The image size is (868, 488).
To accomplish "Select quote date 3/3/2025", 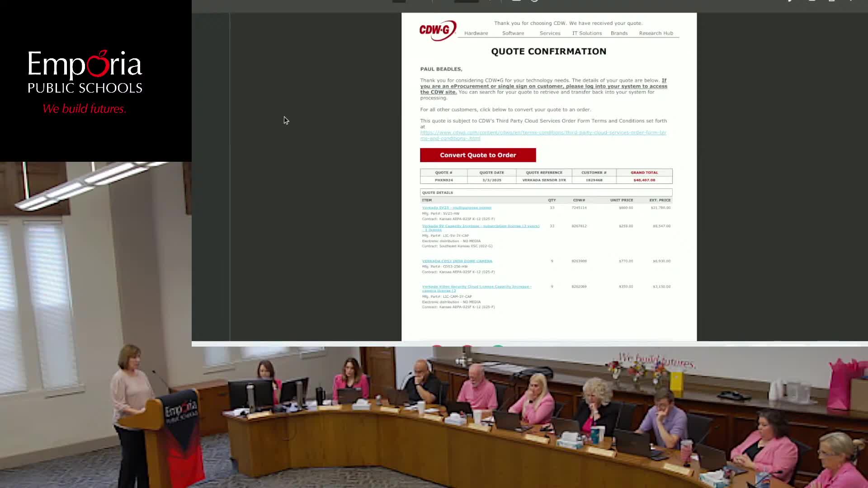I will 491,180.
